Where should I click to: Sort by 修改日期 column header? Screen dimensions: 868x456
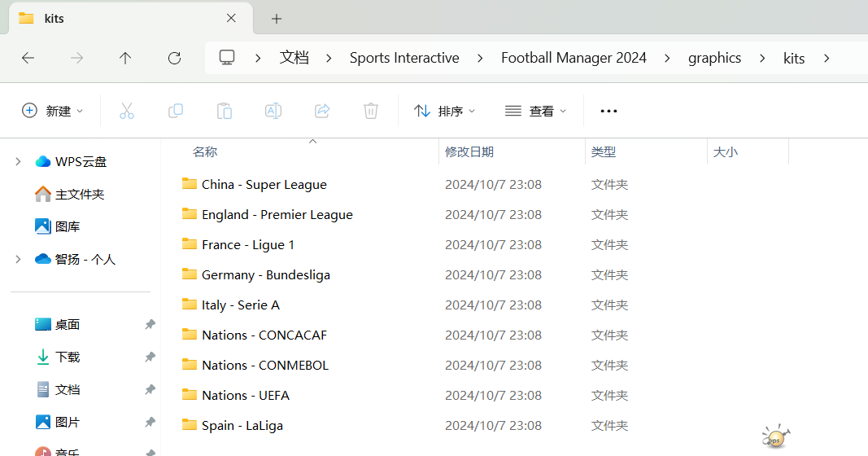pyautogui.click(x=469, y=151)
